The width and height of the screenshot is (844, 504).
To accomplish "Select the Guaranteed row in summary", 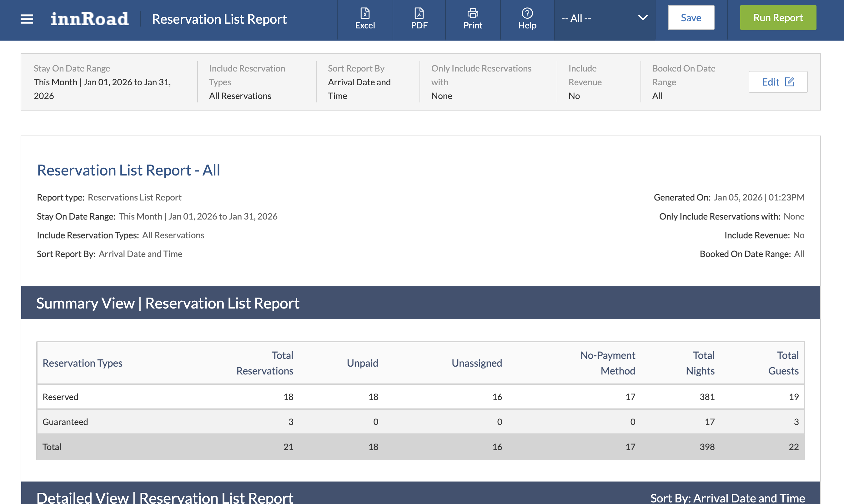I will point(65,422).
